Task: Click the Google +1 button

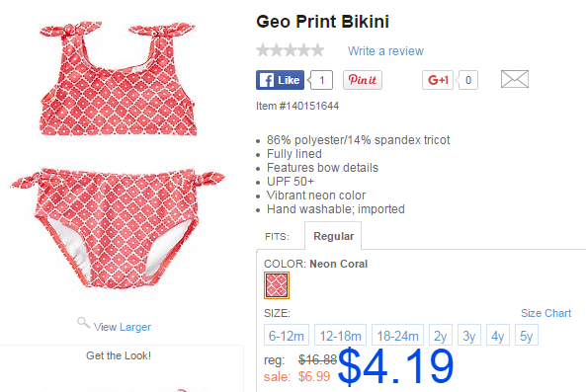Action: pos(437,80)
